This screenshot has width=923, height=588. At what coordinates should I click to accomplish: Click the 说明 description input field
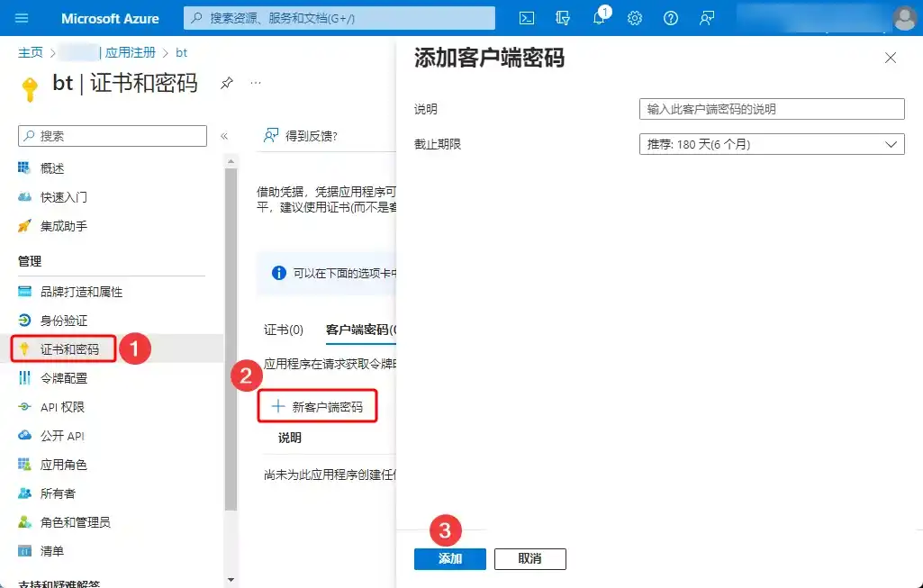click(x=771, y=109)
